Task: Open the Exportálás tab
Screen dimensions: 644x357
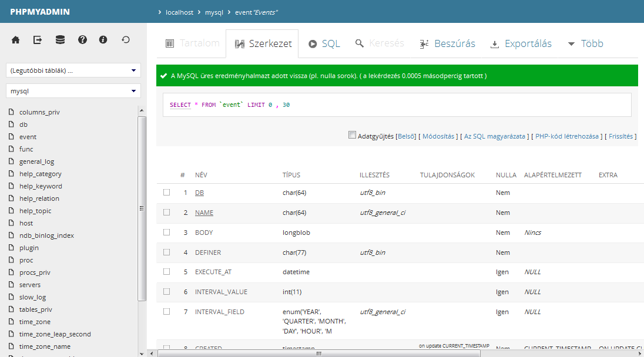Action: [x=521, y=43]
